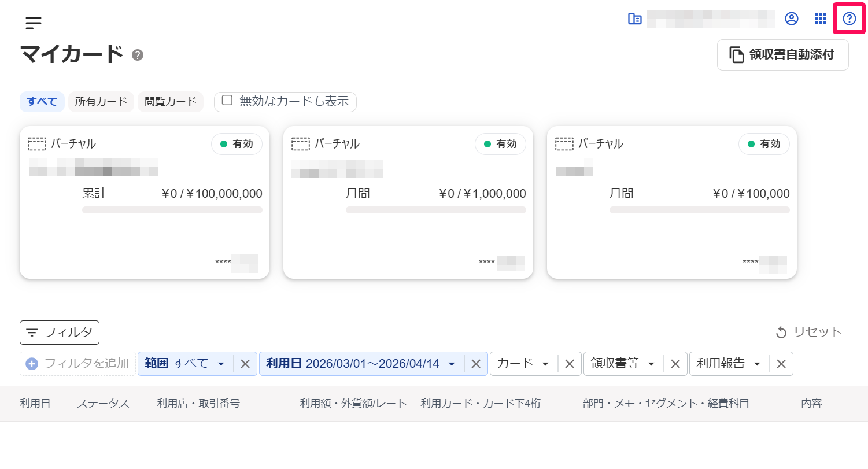This screenshot has width=868, height=469.
Task: Select the すべて tab
Action: pos(42,102)
